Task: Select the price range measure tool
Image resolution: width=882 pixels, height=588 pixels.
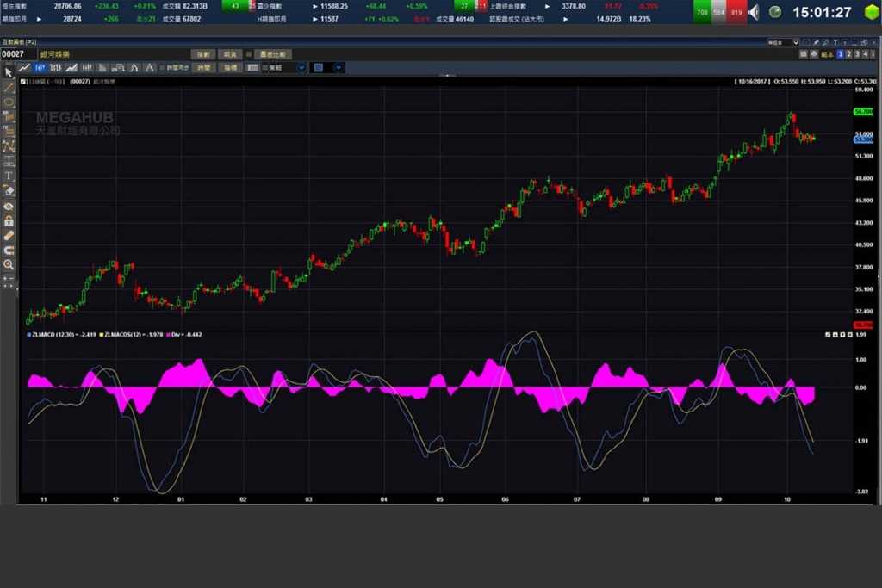Action: [x=9, y=161]
